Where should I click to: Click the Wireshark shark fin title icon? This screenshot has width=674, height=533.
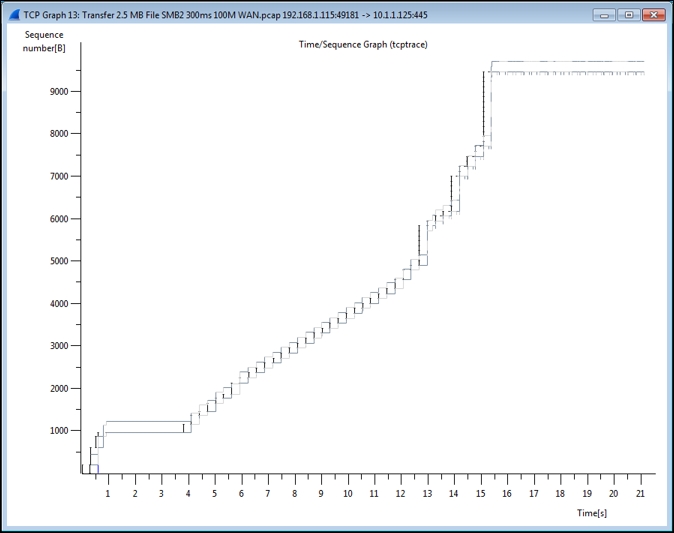[x=15, y=15]
